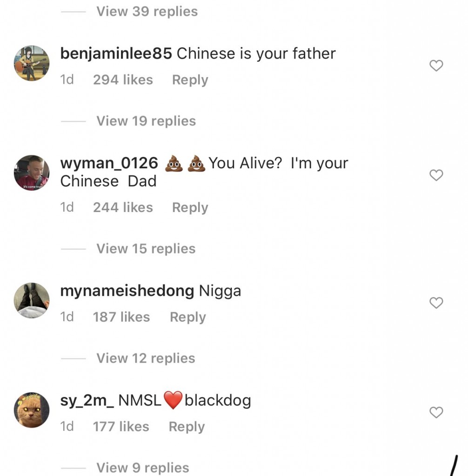
Task: Tap heart icon on wyman_0126's comment
Action: 436,175
